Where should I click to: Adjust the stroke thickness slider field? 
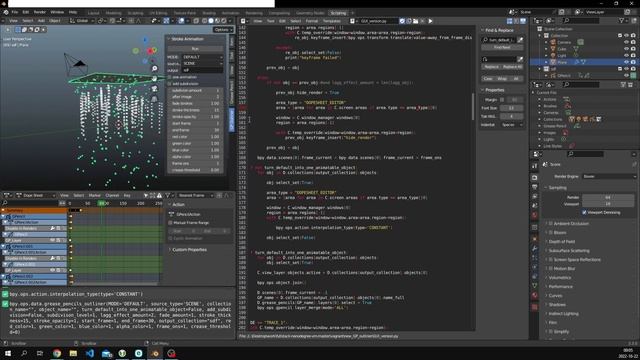pos(195,110)
